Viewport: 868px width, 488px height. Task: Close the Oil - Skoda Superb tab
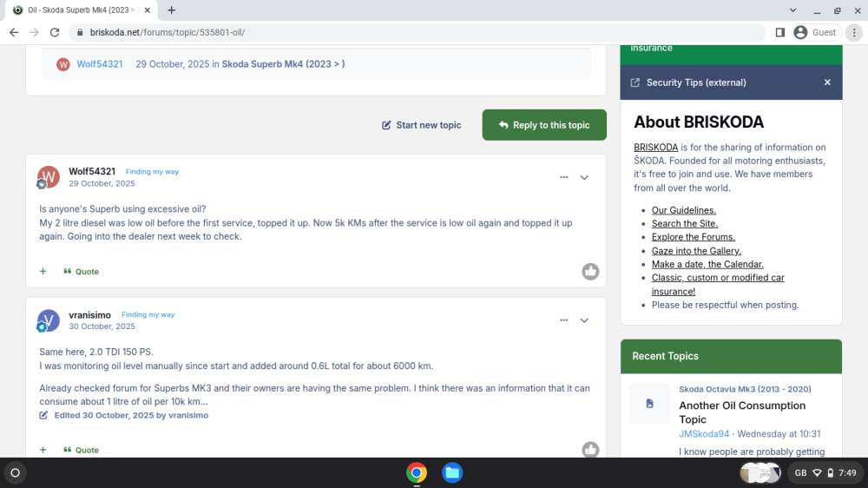pyautogui.click(x=148, y=10)
